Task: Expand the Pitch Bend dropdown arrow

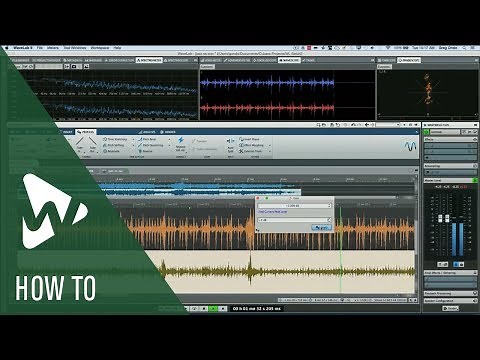Action: 169,139
